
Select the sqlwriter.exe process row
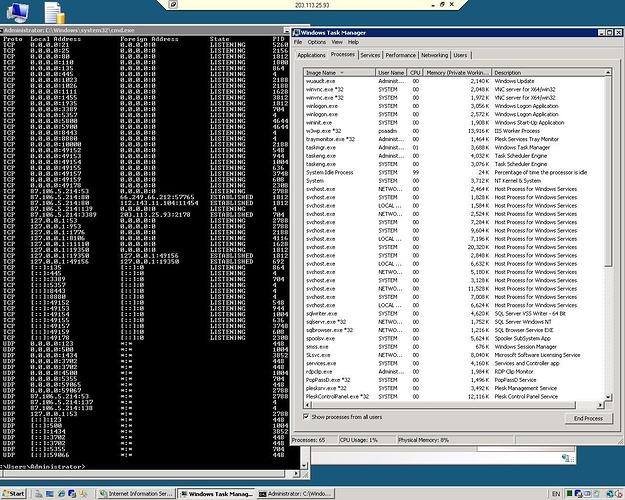coord(454,313)
